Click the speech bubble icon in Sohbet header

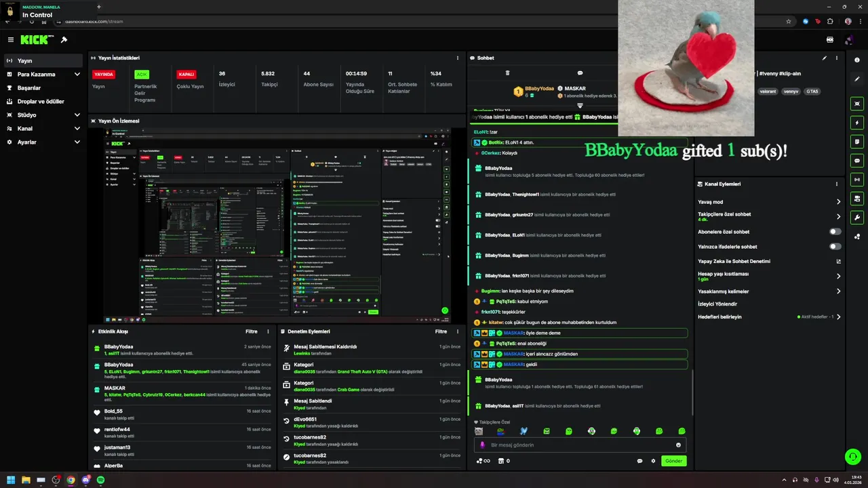click(x=580, y=73)
